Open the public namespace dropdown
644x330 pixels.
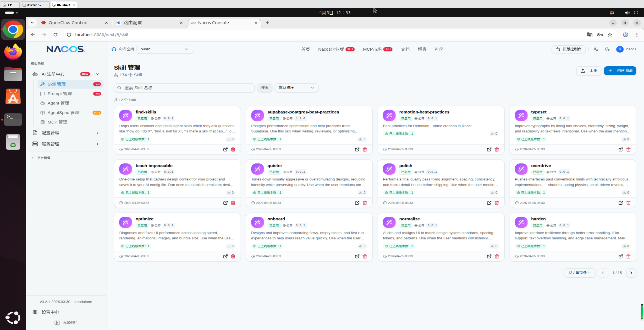tap(165, 49)
